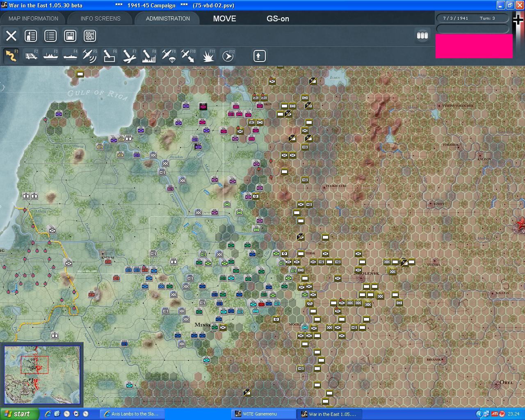
Task: Click the floppy disk save icon
Action: 70,36
